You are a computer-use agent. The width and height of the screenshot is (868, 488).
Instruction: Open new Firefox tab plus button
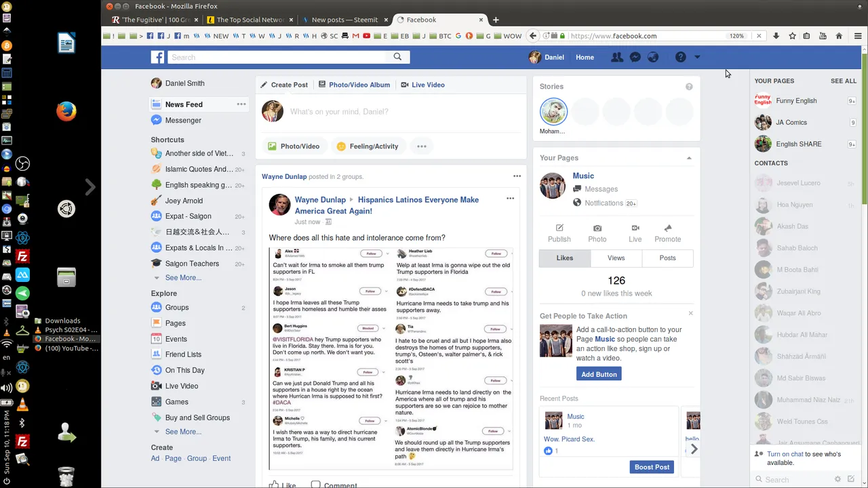496,20
